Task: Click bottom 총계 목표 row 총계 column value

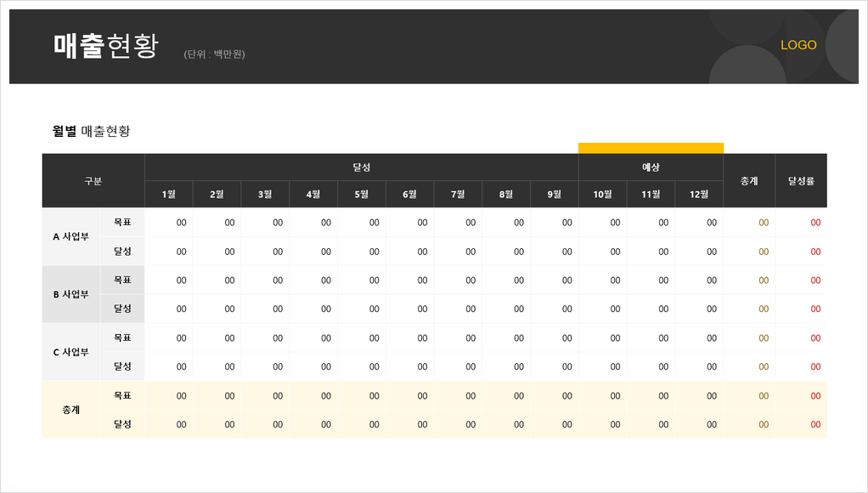Action: (x=764, y=395)
